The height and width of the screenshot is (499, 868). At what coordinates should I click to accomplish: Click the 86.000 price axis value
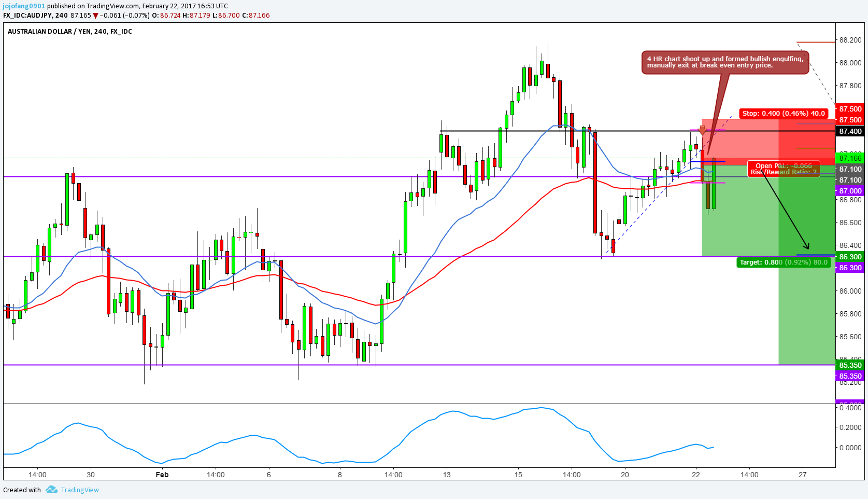tap(850, 291)
